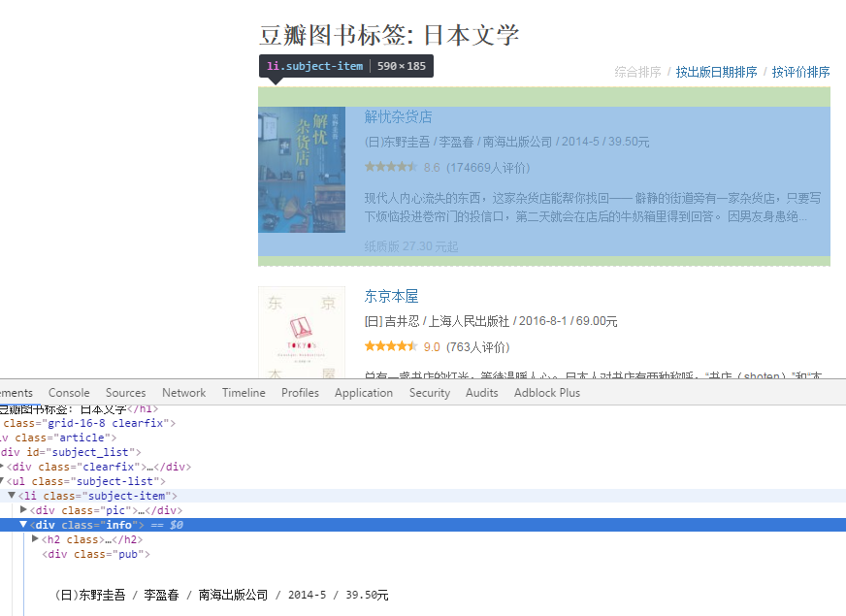Expand the h2 class node
846x616 pixels.
35,538
